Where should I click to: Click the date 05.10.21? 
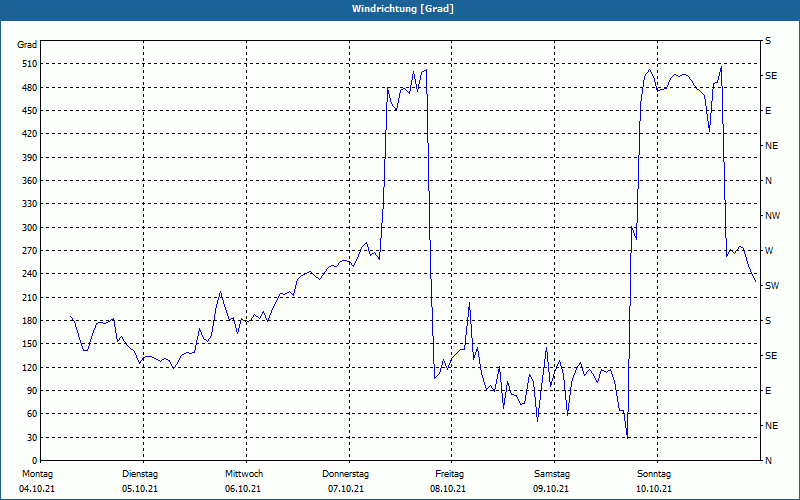[x=140, y=489]
